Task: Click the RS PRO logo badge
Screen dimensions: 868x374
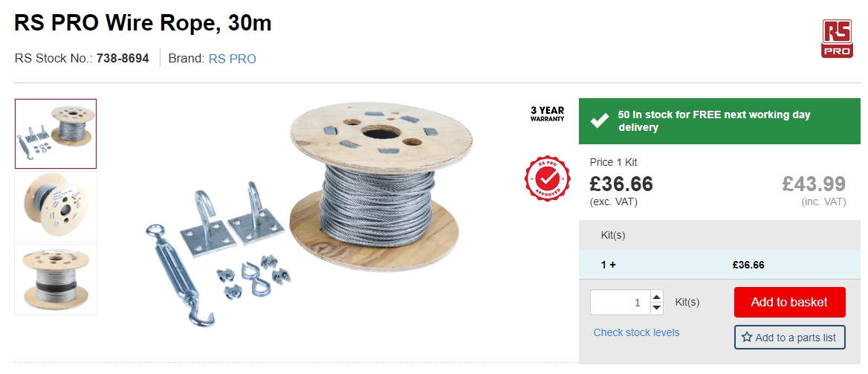Action: (837, 39)
